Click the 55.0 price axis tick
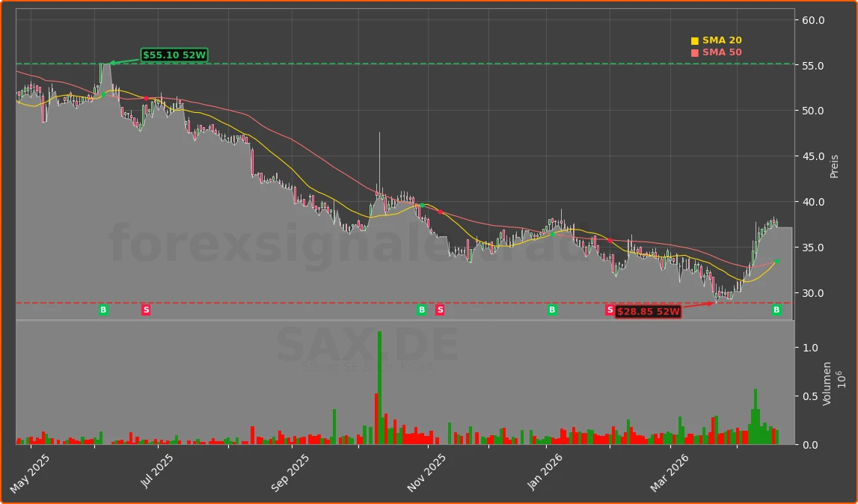Screen dimensions: 858x504 pyautogui.click(x=813, y=66)
